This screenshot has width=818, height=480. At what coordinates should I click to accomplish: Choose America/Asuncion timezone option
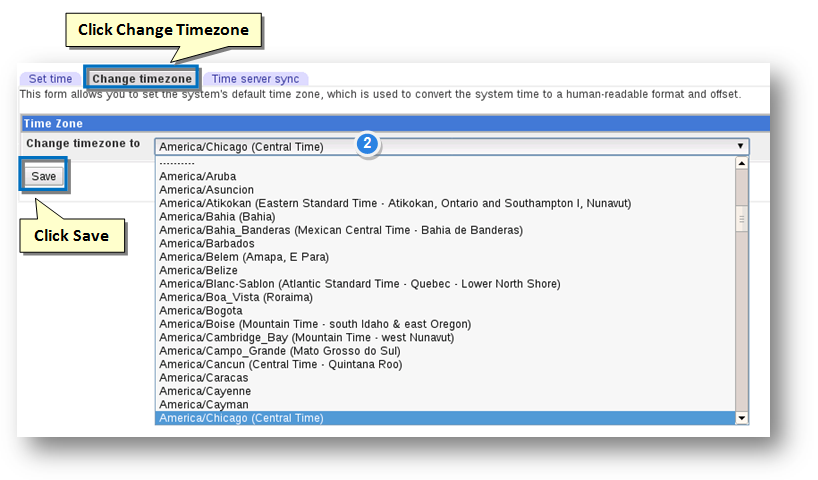coord(206,190)
